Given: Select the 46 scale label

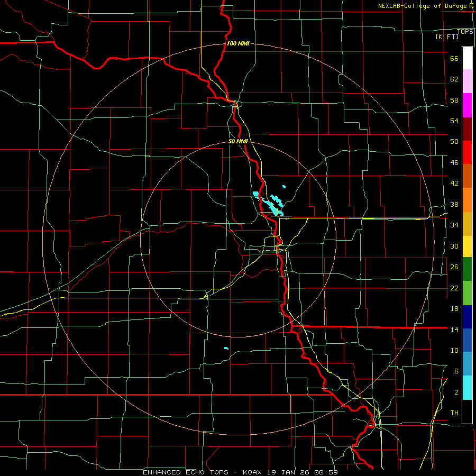Looking at the screenshot, I should 454,163.
